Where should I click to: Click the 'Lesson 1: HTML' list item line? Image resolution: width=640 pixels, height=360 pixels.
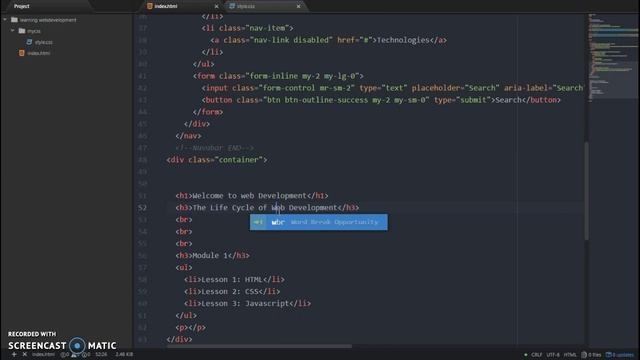[234, 280]
